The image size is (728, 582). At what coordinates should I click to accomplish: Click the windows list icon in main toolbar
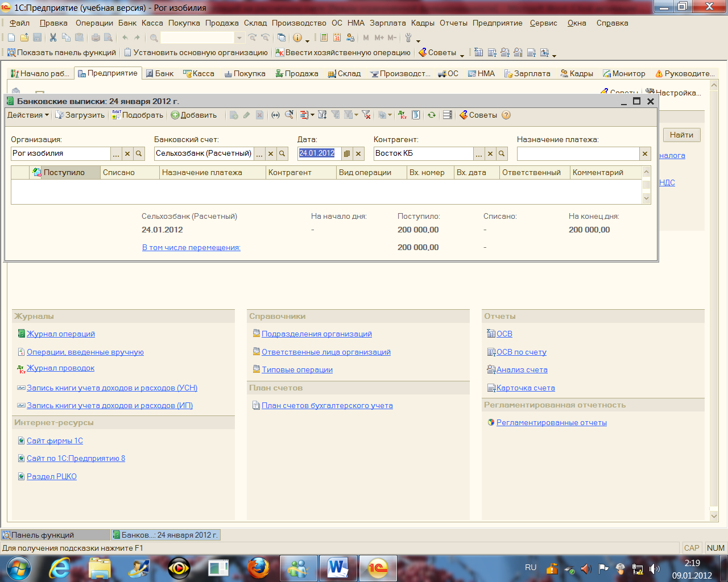[282, 38]
